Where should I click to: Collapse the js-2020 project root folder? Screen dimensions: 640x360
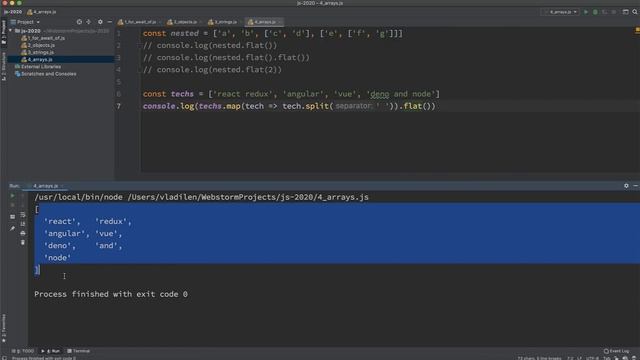click(11, 31)
